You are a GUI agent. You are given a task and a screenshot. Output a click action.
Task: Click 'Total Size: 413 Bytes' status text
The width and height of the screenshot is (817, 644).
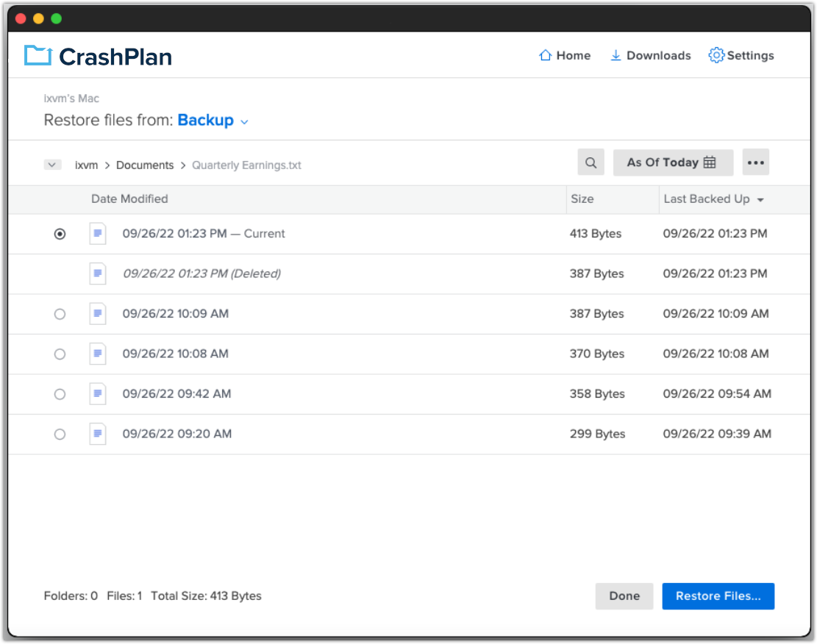point(207,596)
